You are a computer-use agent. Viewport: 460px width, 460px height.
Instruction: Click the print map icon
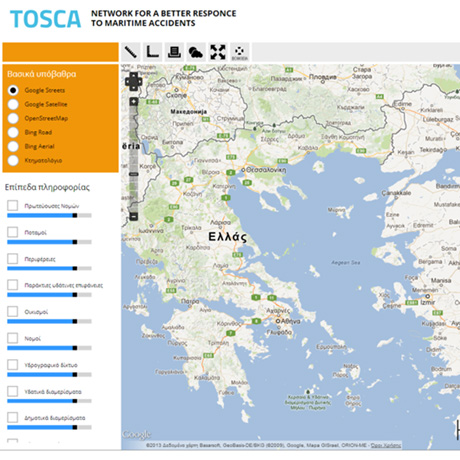[174, 52]
